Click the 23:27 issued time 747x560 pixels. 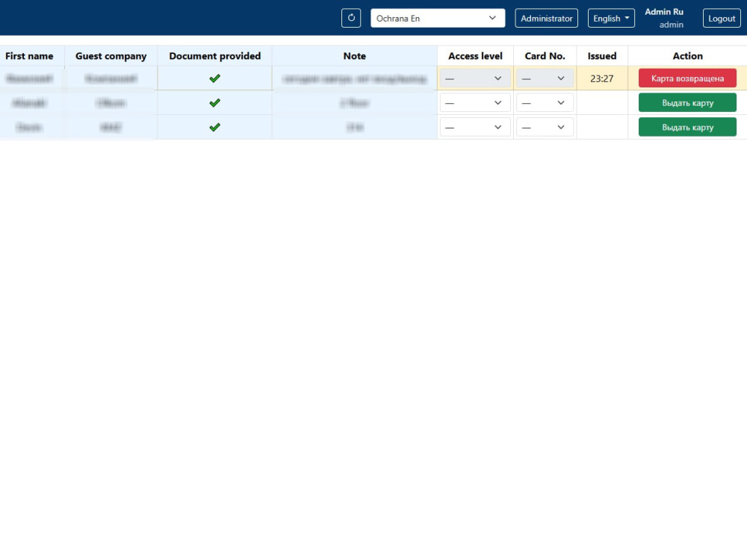point(601,78)
